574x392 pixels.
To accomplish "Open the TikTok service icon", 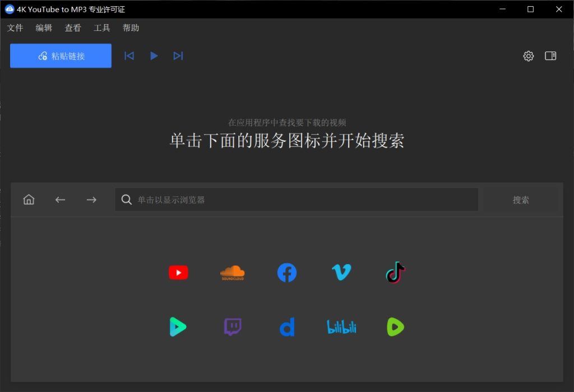I will [x=396, y=273].
